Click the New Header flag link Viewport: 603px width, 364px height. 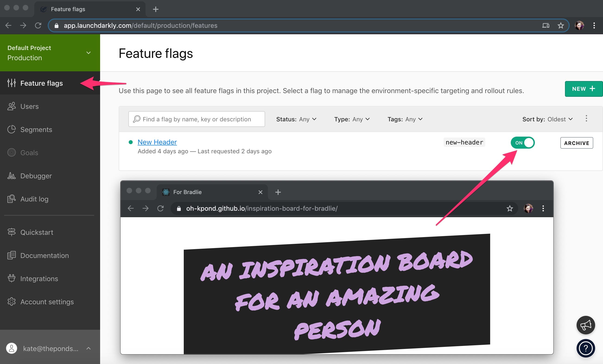coord(157,142)
